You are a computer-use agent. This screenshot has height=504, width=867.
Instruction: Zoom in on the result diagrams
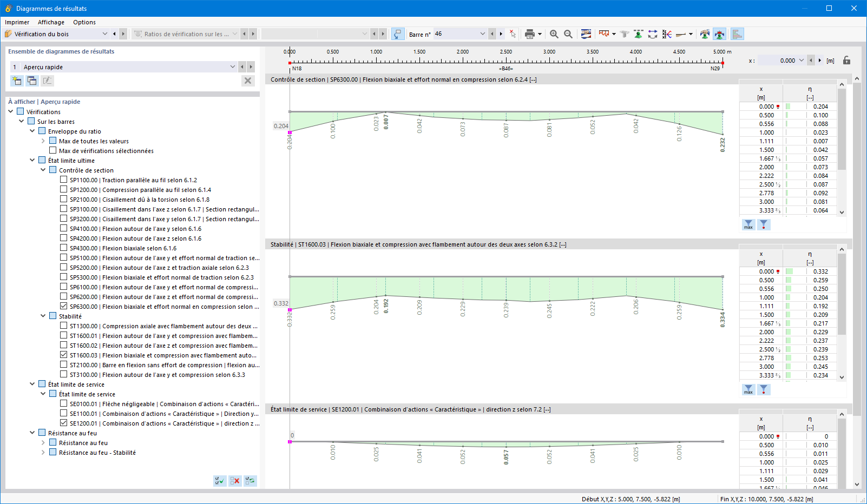click(x=554, y=34)
